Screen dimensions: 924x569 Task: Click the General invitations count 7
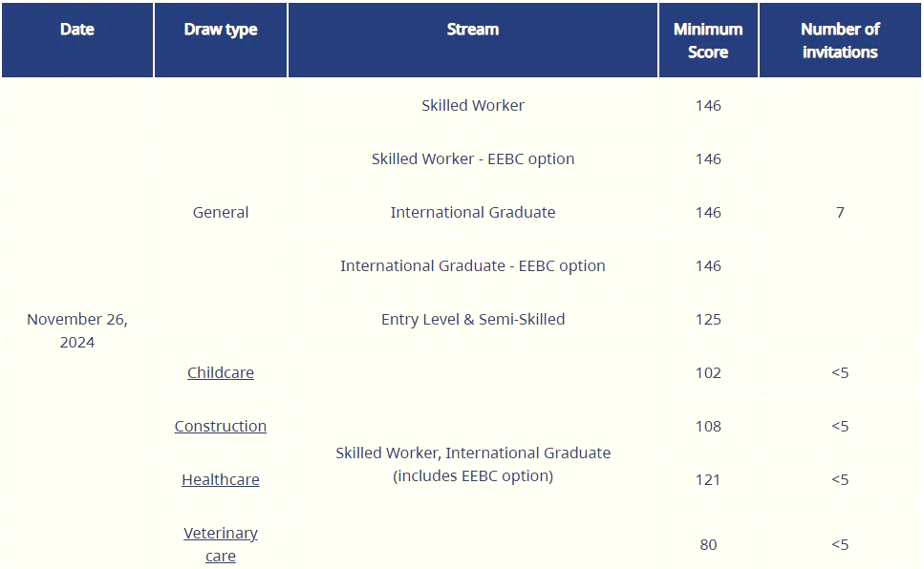click(840, 212)
